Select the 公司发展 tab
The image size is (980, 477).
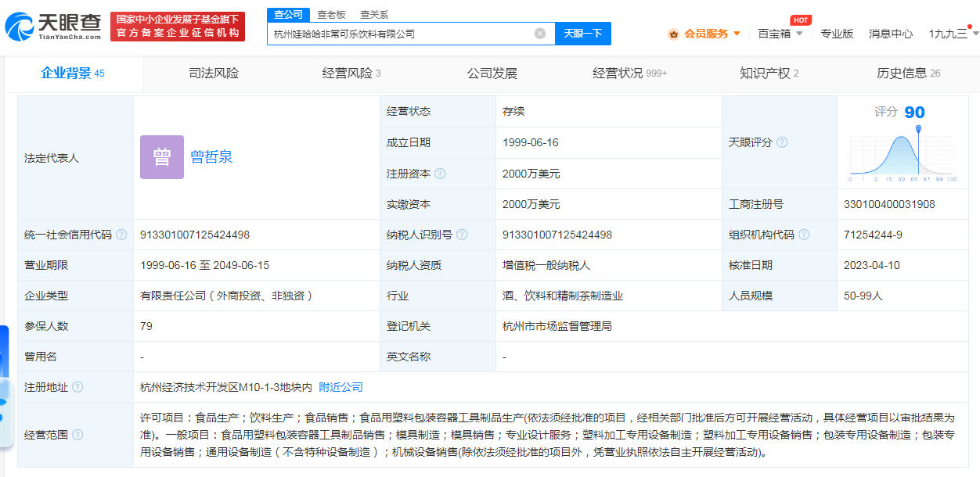[x=492, y=74]
